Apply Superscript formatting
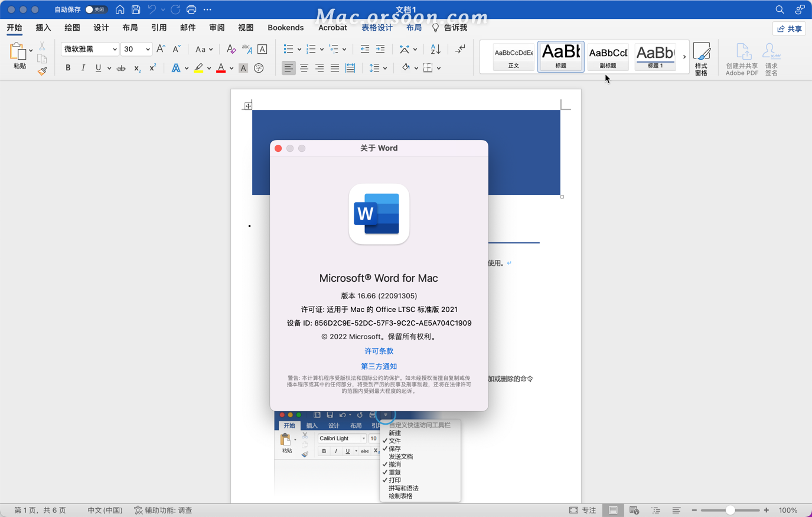812x517 pixels. point(152,68)
